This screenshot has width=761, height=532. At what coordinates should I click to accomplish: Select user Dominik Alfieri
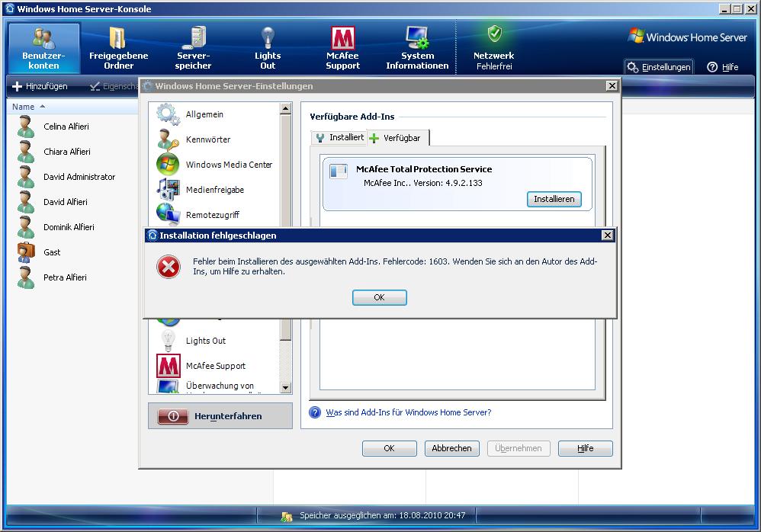point(69,227)
